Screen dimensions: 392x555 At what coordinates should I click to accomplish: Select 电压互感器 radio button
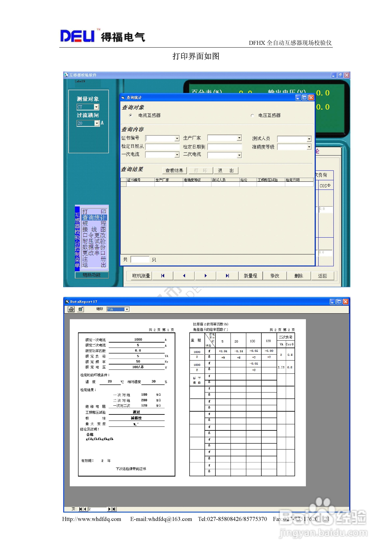coord(252,116)
